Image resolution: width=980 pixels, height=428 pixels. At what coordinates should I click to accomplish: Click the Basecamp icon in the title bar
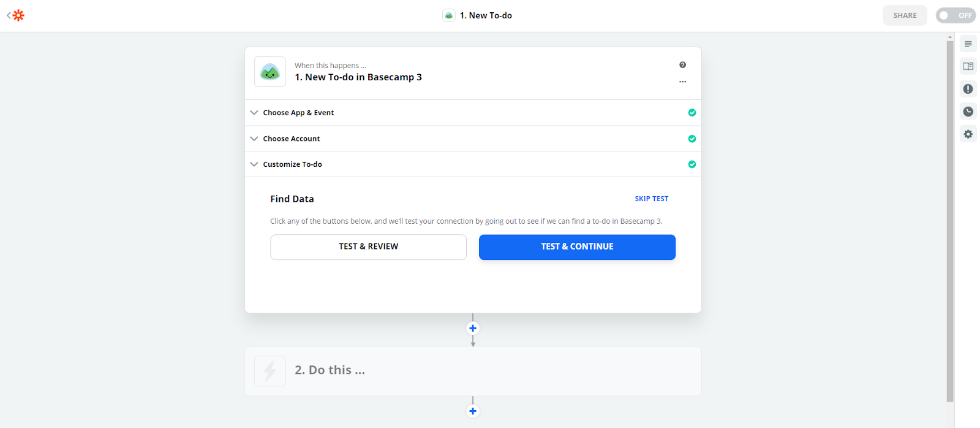[x=449, y=15]
